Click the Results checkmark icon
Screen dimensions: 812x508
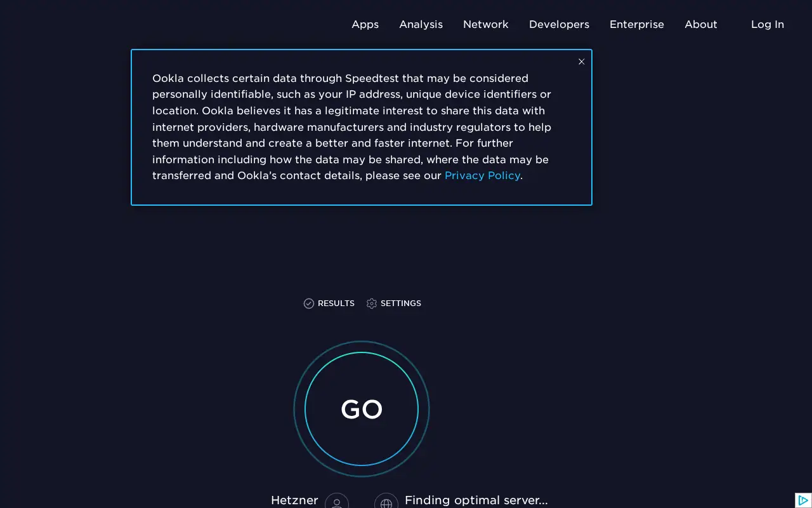pyautogui.click(x=309, y=304)
